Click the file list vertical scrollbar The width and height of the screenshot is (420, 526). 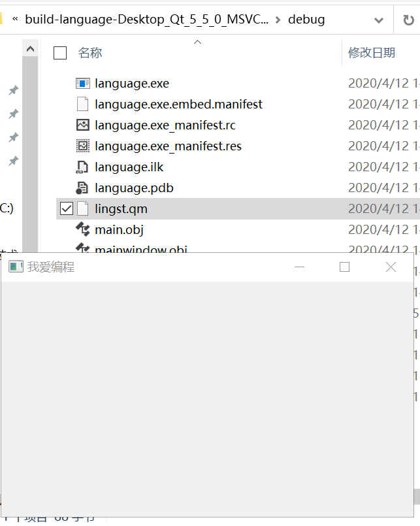click(x=30, y=131)
